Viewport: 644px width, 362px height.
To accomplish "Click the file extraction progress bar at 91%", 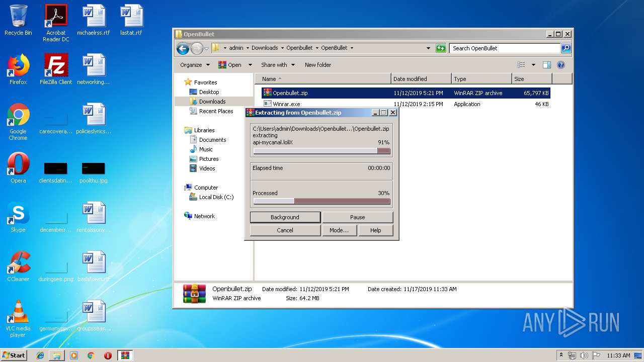I will pyautogui.click(x=321, y=151).
